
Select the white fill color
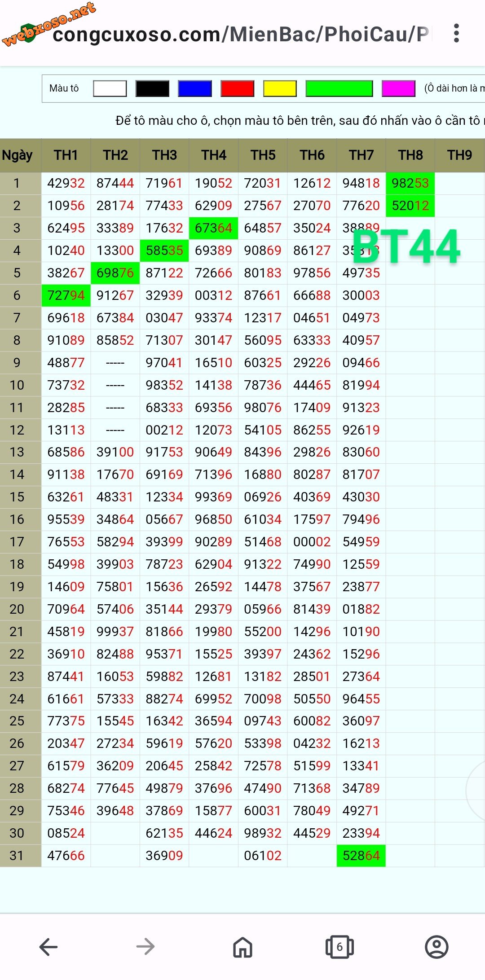pos(110,88)
